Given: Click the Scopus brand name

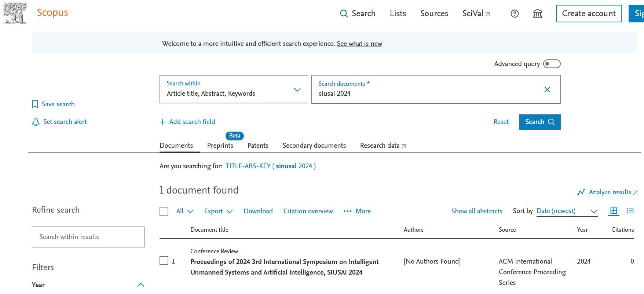Looking at the screenshot, I should click(x=52, y=12).
